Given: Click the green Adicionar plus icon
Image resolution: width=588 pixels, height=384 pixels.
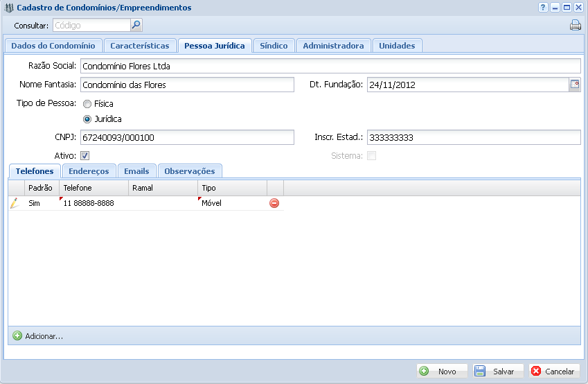Looking at the screenshot, I should pyautogui.click(x=17, y=335).
